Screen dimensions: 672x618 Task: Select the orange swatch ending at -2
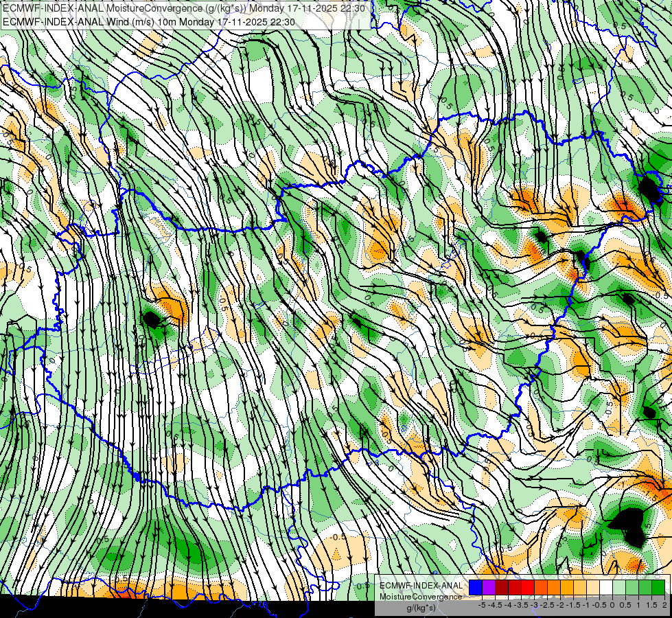pos(554,588)
